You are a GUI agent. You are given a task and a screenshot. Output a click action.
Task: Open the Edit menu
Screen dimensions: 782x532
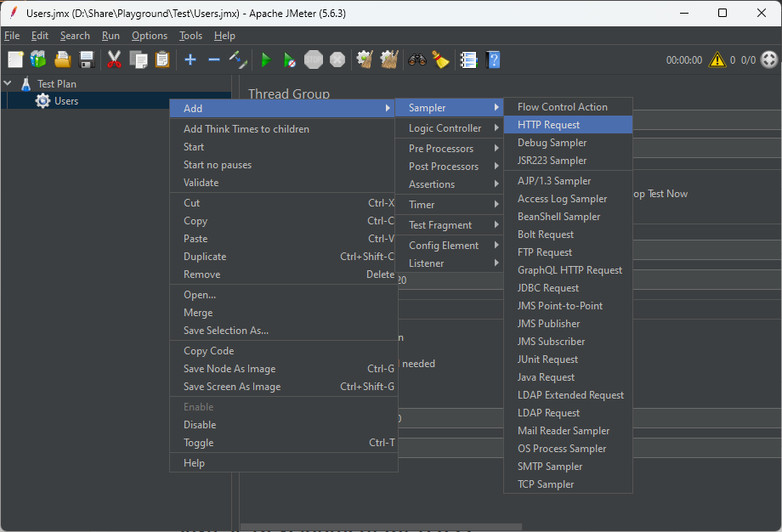point(40,36)
